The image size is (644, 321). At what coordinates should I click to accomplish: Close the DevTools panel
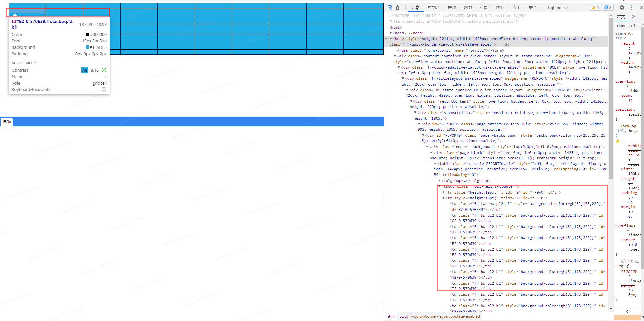(641, 7)
